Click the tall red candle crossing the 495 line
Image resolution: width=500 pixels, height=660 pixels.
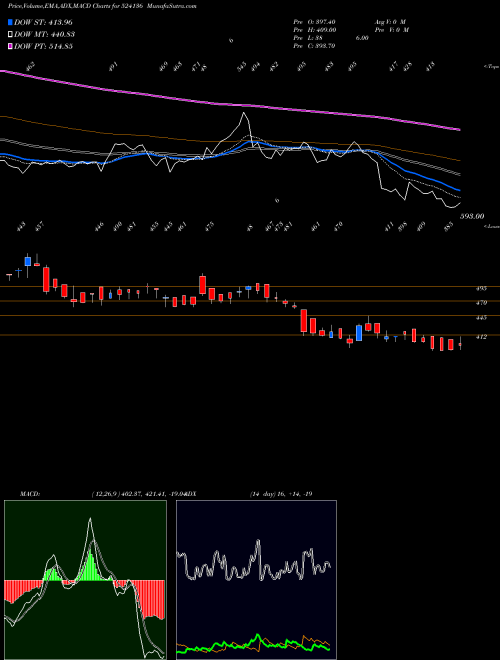pos(46,278)
